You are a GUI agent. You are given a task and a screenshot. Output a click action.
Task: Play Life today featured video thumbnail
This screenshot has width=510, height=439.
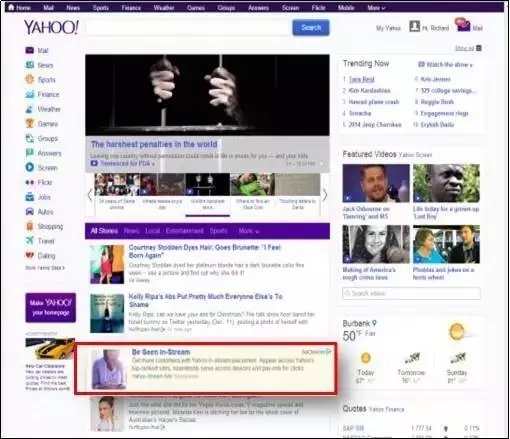coord(446,183)
